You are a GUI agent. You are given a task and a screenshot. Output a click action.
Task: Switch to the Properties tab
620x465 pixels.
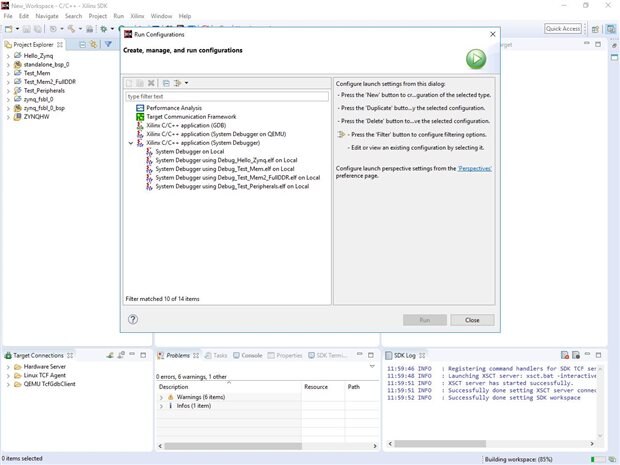pyautogui.click(x=285, y=355)
